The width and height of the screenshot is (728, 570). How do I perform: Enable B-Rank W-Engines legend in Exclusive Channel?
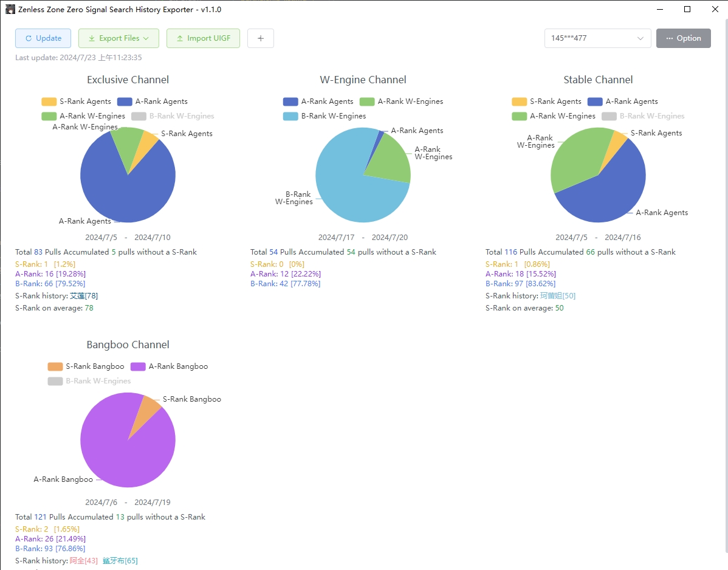click(173, 116)
